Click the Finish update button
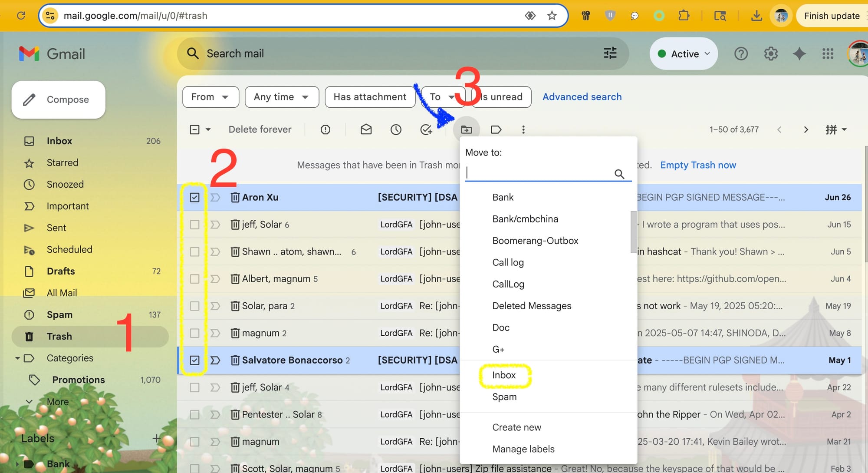This screenshot has height=473, width=868. tap(832, 16)
